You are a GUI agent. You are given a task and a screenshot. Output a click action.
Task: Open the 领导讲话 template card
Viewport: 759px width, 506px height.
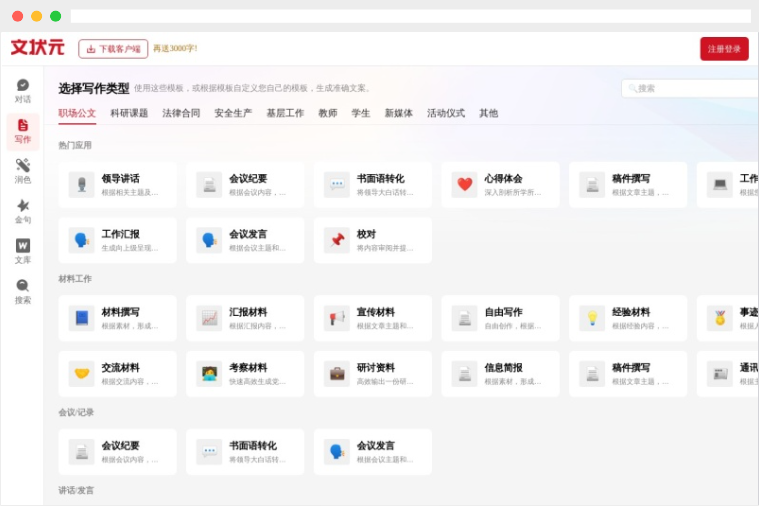[x=117, y=185]
